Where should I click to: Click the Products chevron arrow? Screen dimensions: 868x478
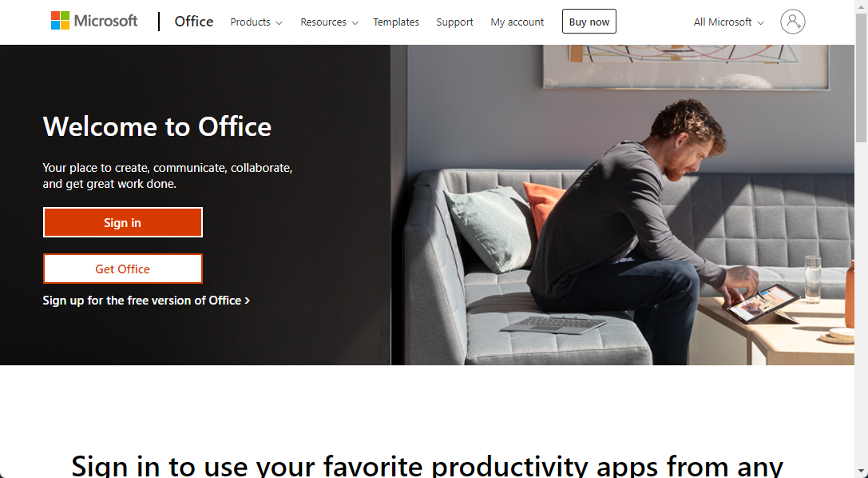279,22
